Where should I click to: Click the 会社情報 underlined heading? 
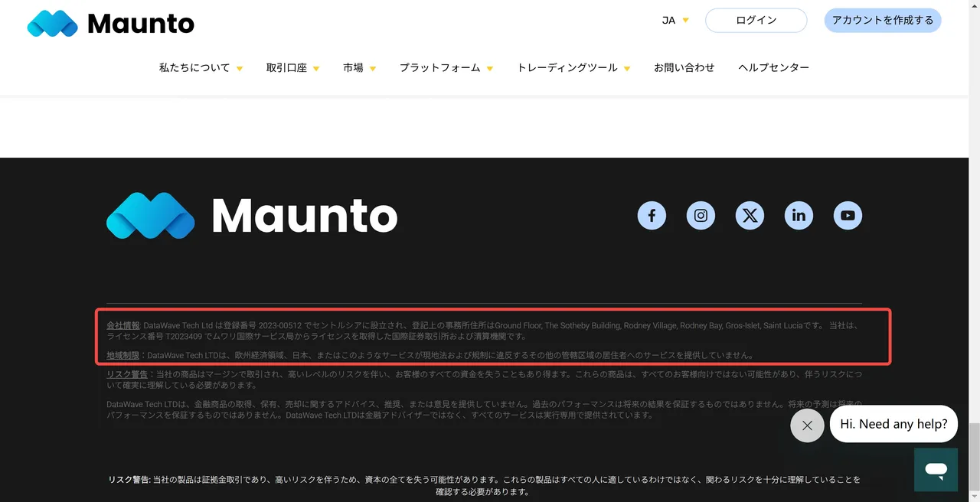click(x=123, y=325)
